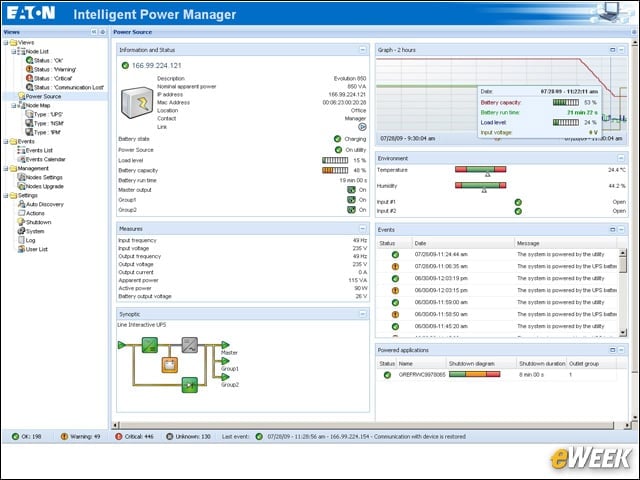
Task: Select Status 'Warning' node filter
Action: click(x=51, y=69)
